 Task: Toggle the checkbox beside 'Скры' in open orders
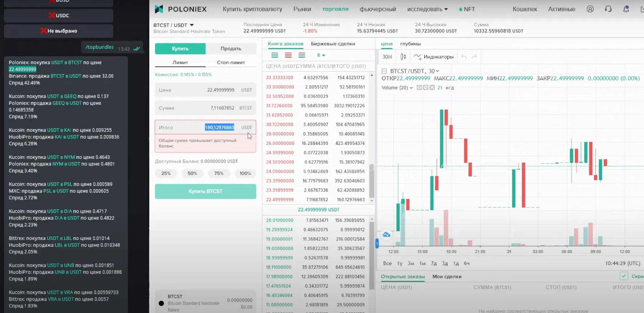[x=624, y=276]
